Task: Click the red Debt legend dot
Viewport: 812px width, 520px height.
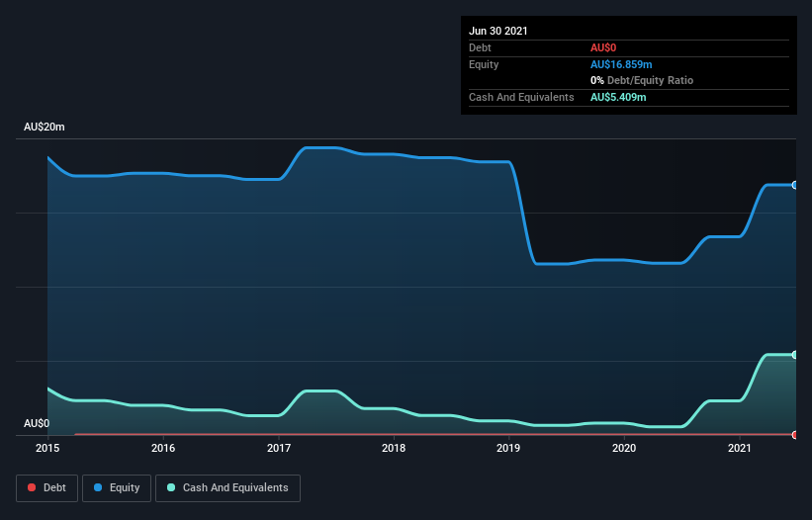Action: pos(32,487)
